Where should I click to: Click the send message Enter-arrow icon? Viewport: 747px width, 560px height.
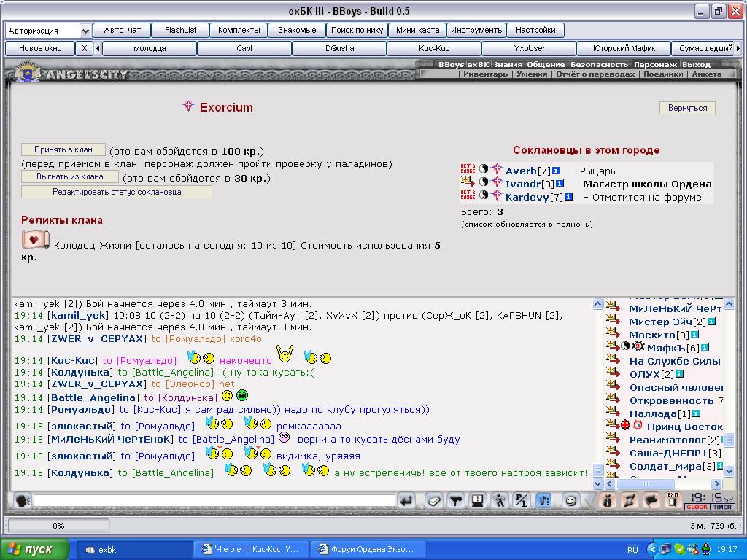pyautogui.click(x=406, y=501)
